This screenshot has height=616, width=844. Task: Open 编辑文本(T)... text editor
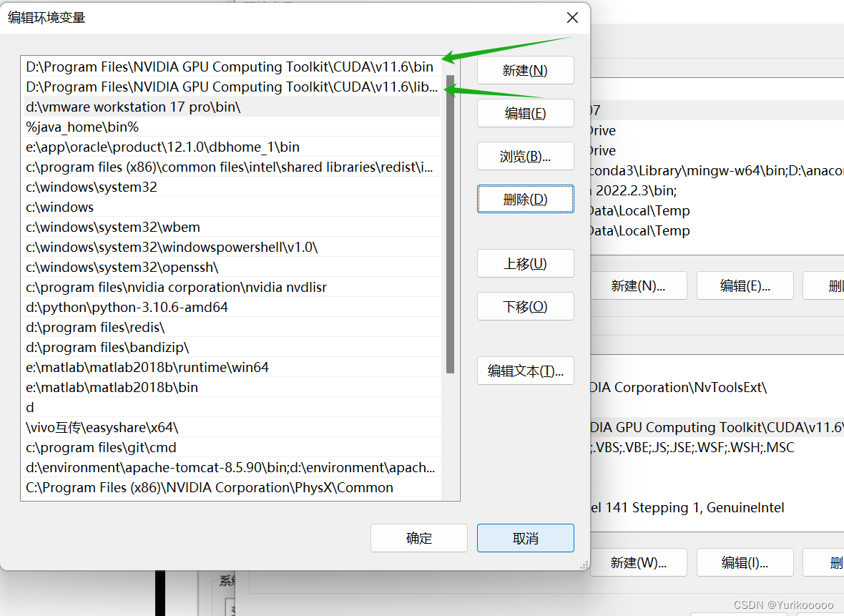[x=525, y=371]
